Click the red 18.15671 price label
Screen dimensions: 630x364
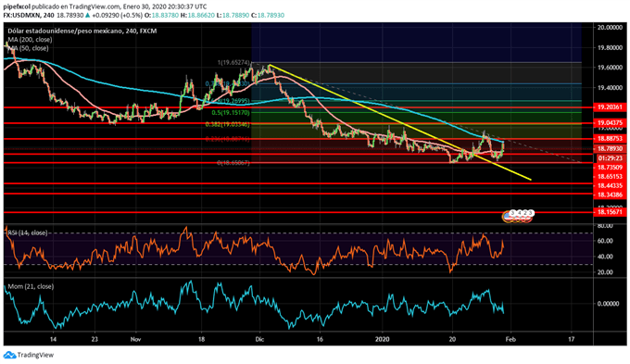(610, 212)
